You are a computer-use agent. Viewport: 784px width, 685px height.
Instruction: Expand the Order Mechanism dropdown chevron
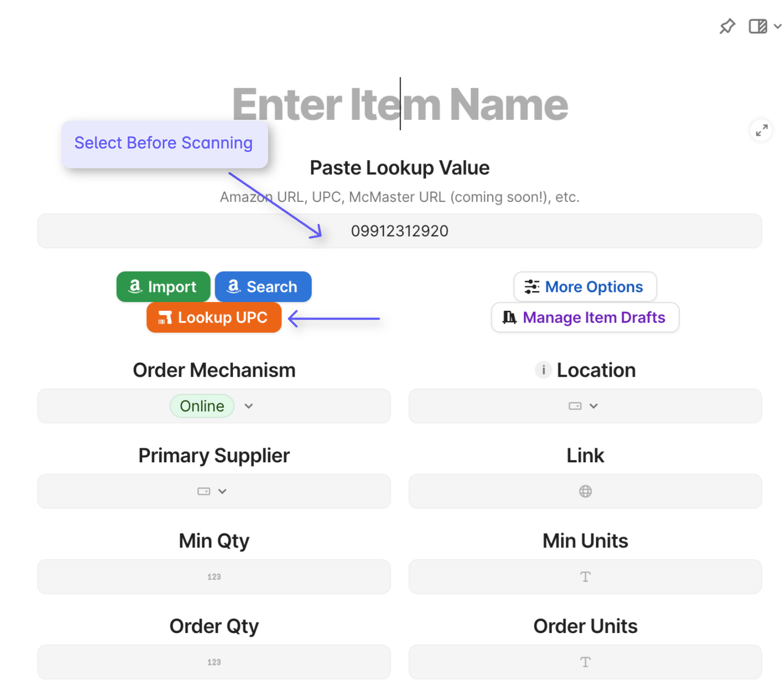pyautogui.click(x=249, y=406)
